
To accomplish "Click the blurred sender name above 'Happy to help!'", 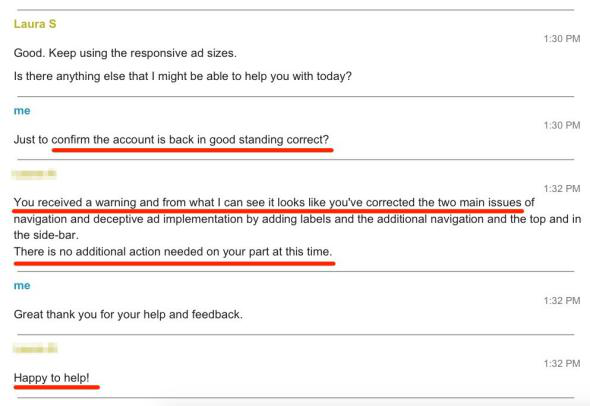I will 35,348.
